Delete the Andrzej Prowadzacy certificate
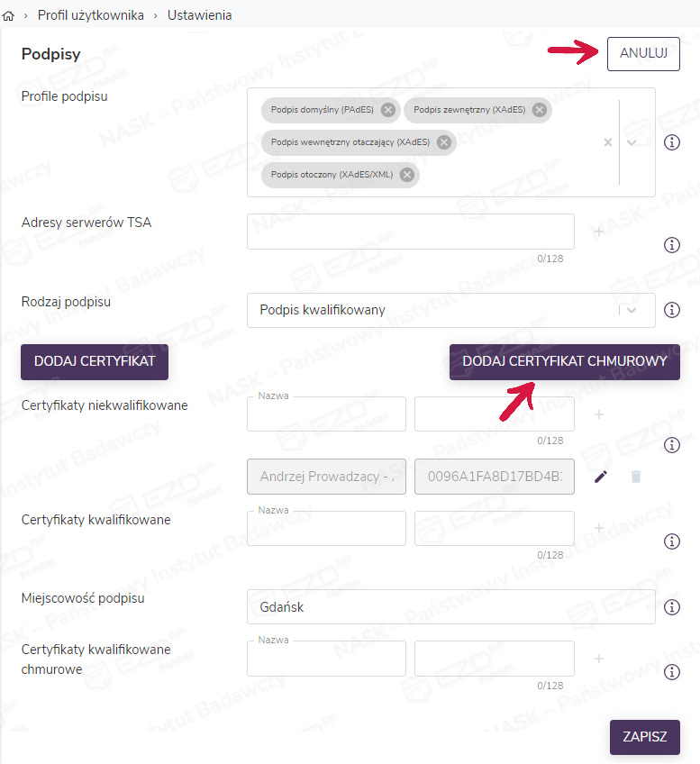The image size is (700, 764). point(636,477)
